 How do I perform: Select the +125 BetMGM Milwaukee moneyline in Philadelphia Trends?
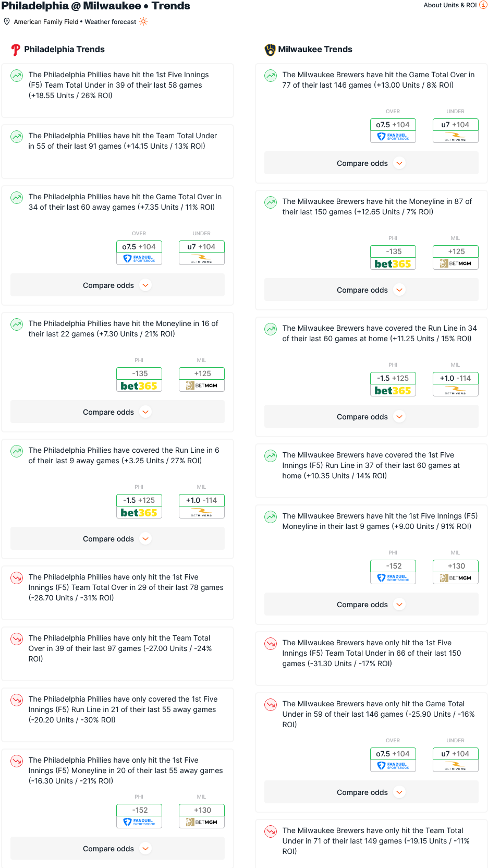202,379
